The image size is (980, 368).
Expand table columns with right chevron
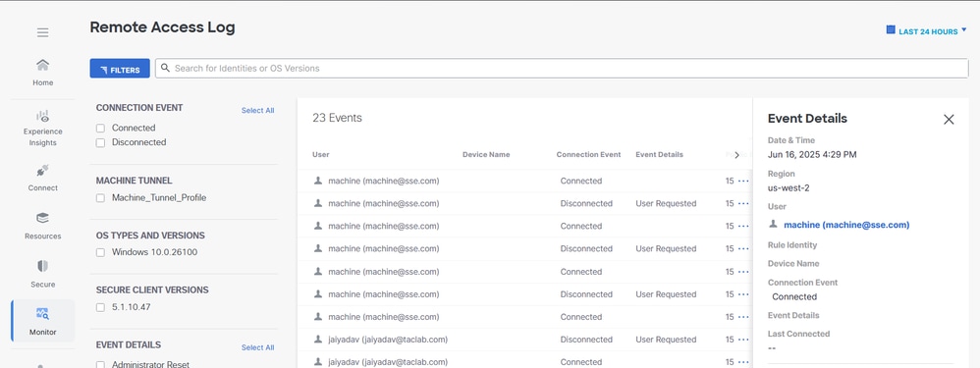[x=736, y=155]
